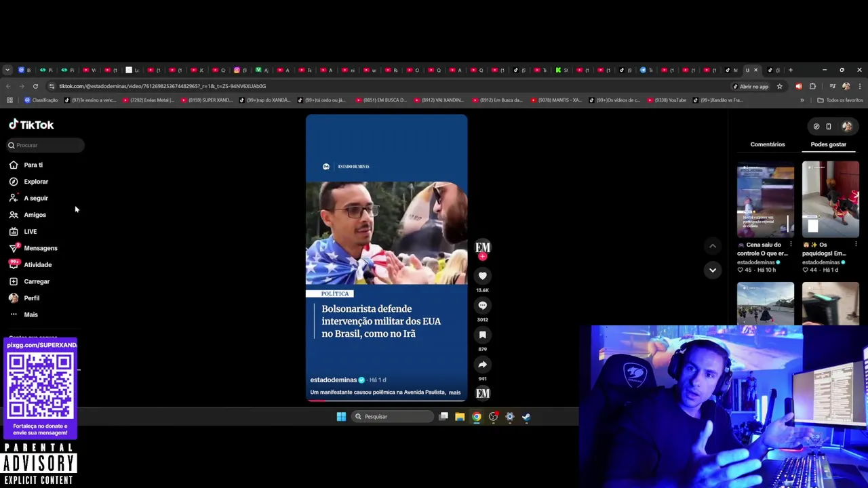This screenshot has width=868, height=488.
Task: Open the coin icon in top-right pill
Action: [x=816, y=126]
